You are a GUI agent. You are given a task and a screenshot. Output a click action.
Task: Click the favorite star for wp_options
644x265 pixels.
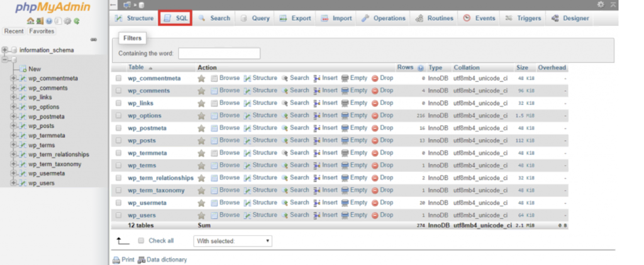201,116
